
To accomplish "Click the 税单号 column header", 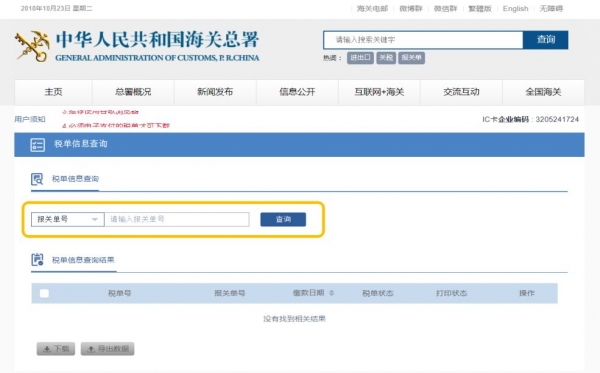I will [x=119, y=293].
